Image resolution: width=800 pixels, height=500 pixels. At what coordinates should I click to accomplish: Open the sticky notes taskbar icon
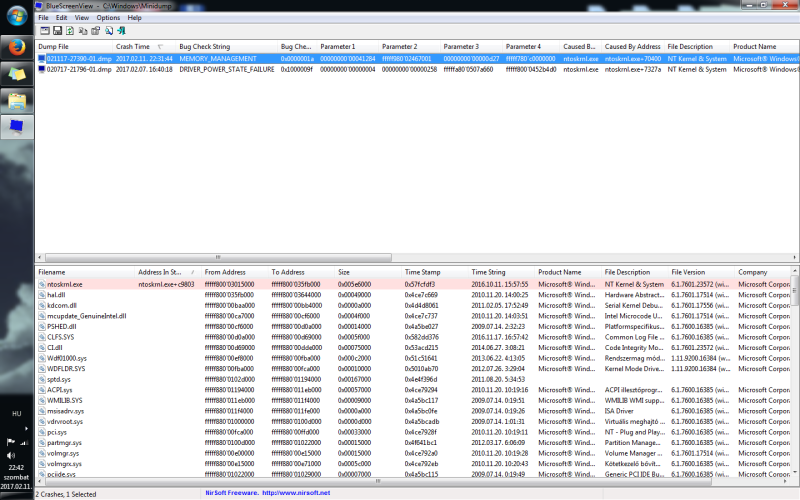17,74
